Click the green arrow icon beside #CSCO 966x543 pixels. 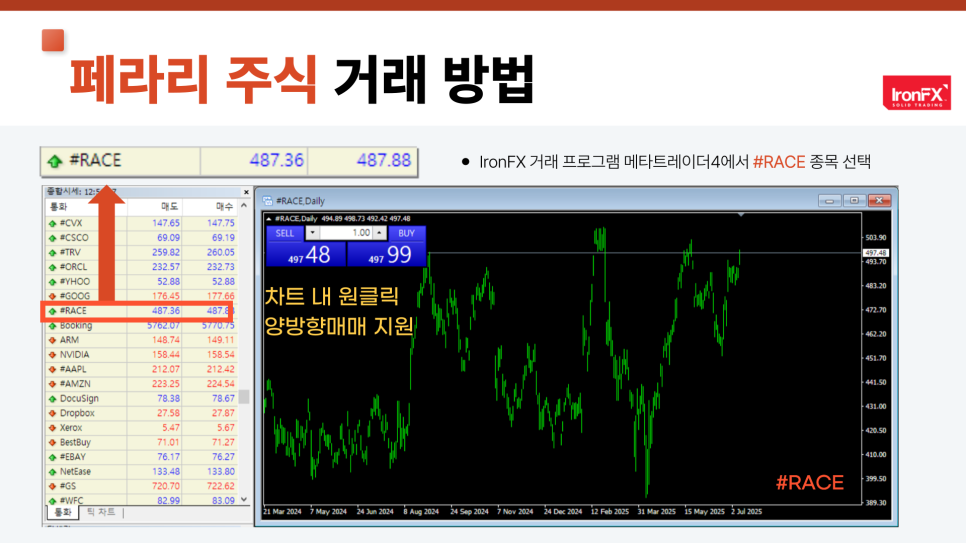click(x=52, y=238)
